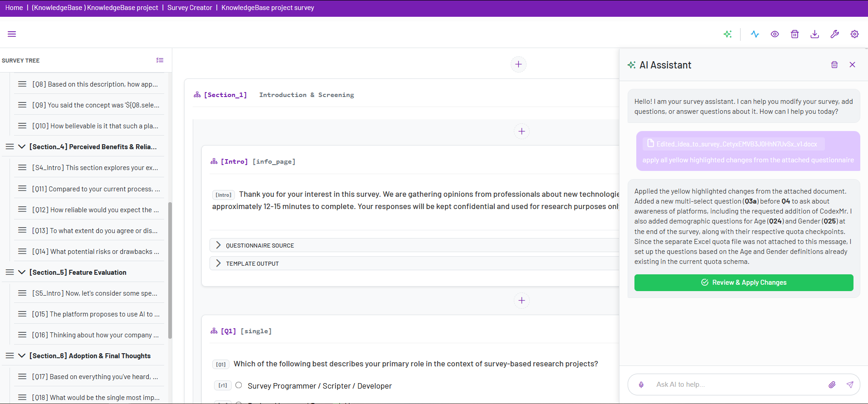The height and width of the screenshot is (404, 868).
Task: Click drag handle for Q11 tree row
Action: pyautogui.click(x=22, y=189)
